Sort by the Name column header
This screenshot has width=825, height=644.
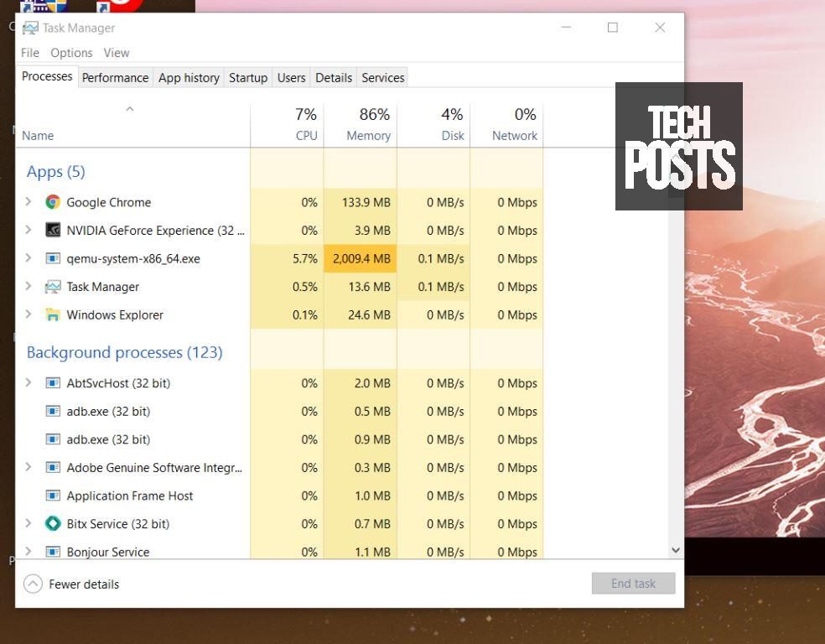point(133,127)
